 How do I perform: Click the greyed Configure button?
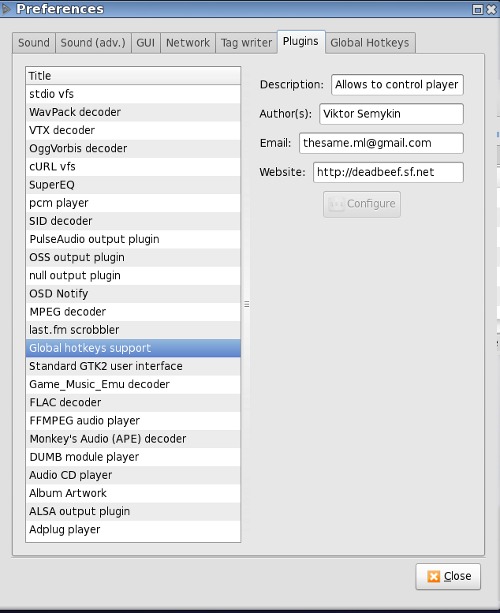click(x=362, y=204)
